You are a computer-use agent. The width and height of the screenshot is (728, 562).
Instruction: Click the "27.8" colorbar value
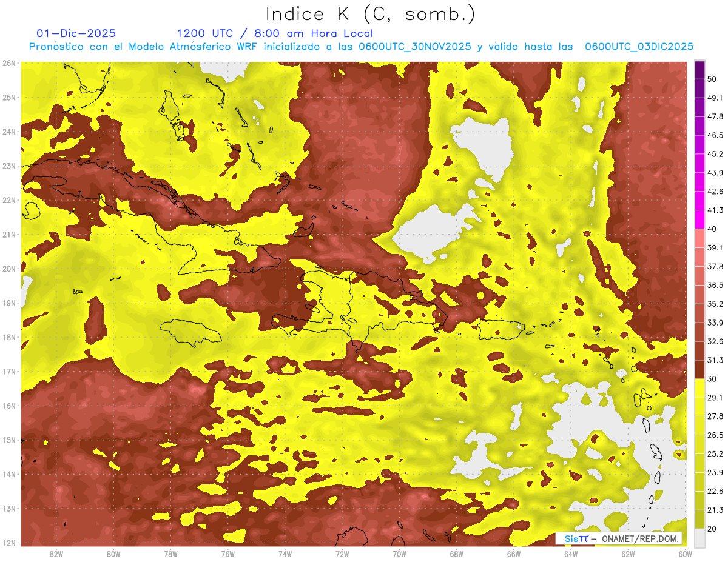click(715, 416)
